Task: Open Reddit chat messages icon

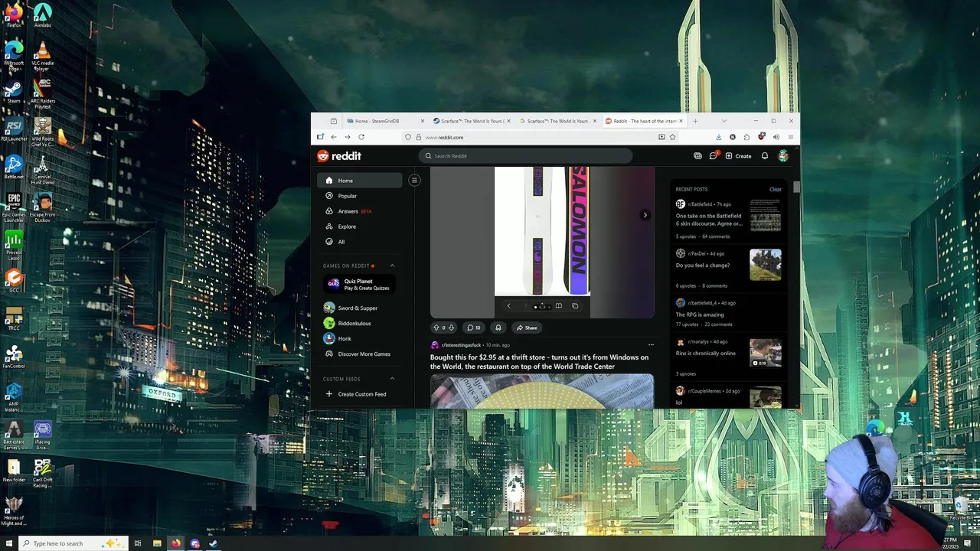Action: click(x=713, y=155)
